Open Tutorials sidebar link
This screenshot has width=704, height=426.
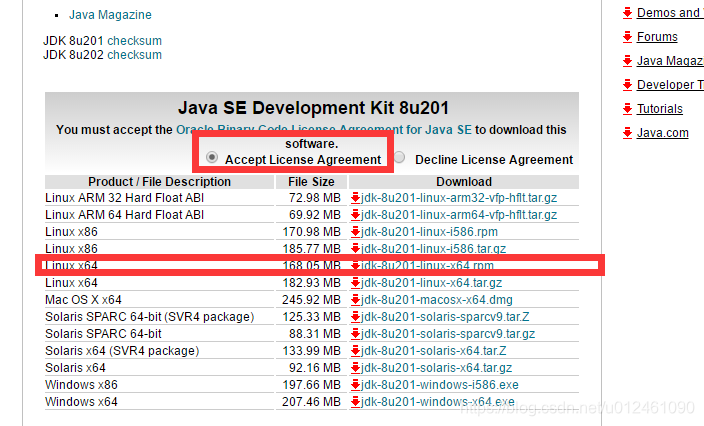tap(660, 109)
